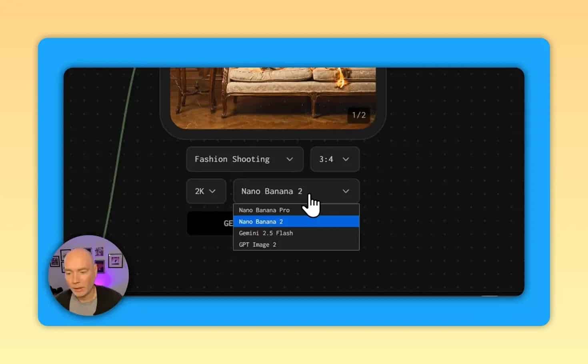Collapse the Nano Banana 2 model dropdown

pos(296,191)
